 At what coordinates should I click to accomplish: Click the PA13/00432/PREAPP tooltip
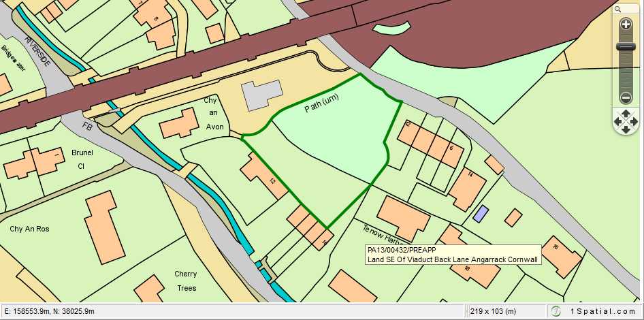tap(452, 255)
